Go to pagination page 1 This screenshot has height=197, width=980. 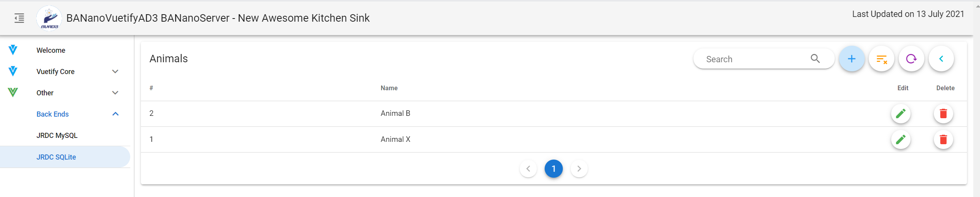554,169
